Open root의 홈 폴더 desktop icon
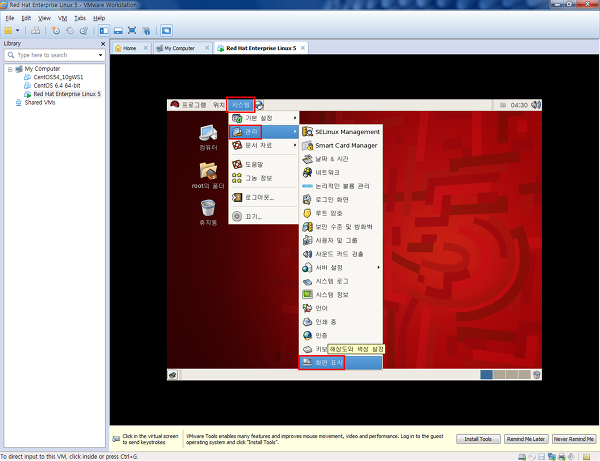600x461 pixels. [x=208, y=176]
